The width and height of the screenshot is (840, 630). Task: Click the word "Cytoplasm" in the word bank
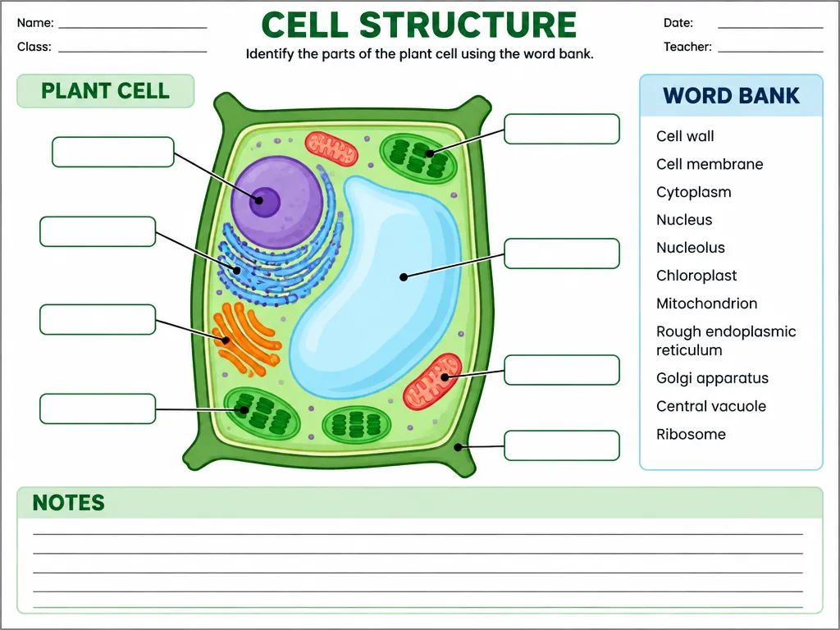pyautogui.click(x=694, y=192)
